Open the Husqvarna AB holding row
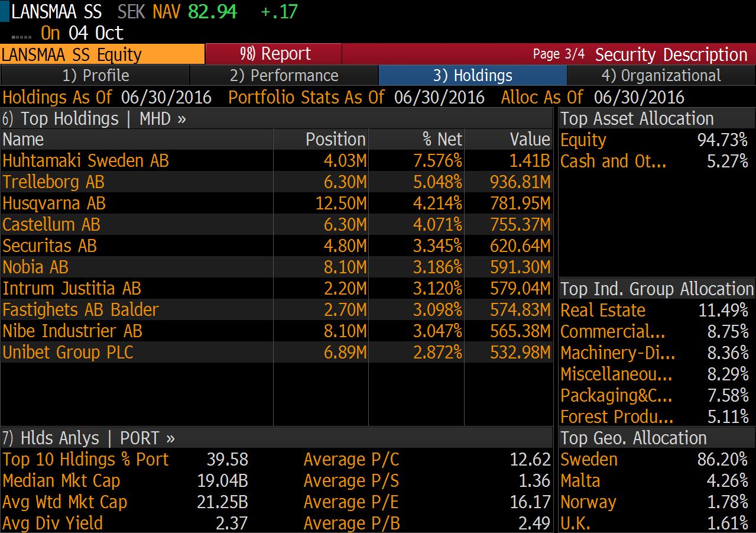Screen dimensions: 756x533 (54, 203)
